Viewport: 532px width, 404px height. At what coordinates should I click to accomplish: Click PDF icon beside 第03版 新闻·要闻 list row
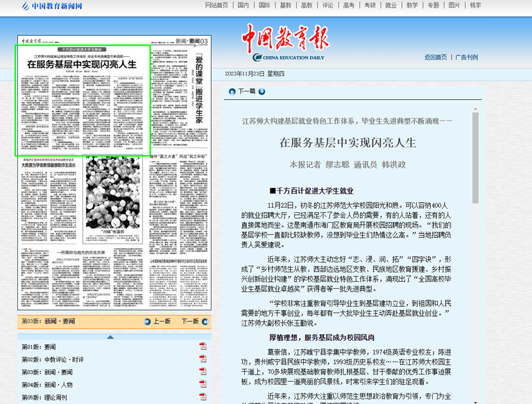203,372
